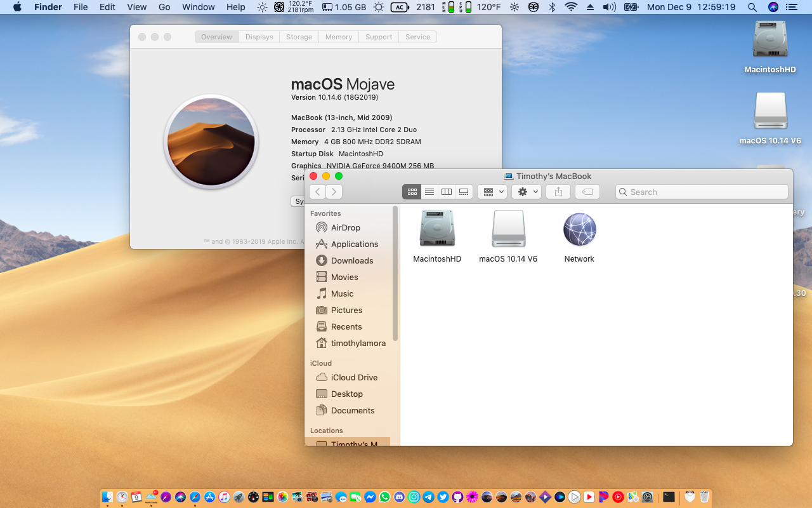812x508 pixels.
Task: Open Spotlight search in the menu bar
Action: point(752,7)
